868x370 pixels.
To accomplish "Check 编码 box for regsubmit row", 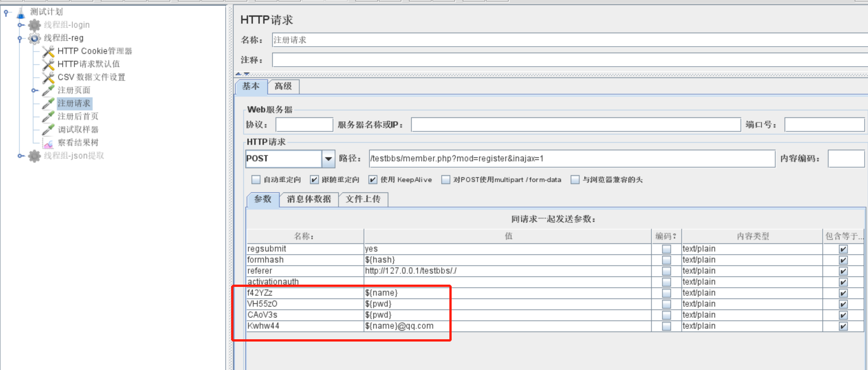I will [x=667, y=249].
